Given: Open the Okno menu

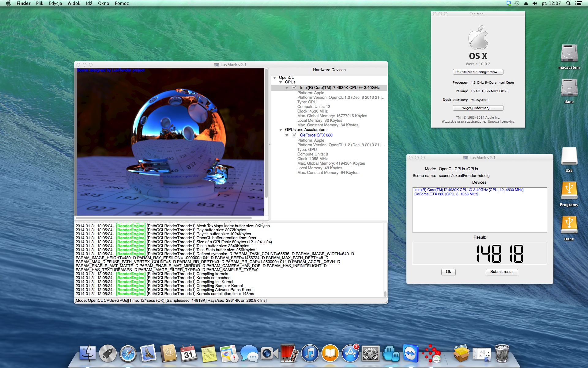Looking at the screenshot, I should click(x=104, y=3).
